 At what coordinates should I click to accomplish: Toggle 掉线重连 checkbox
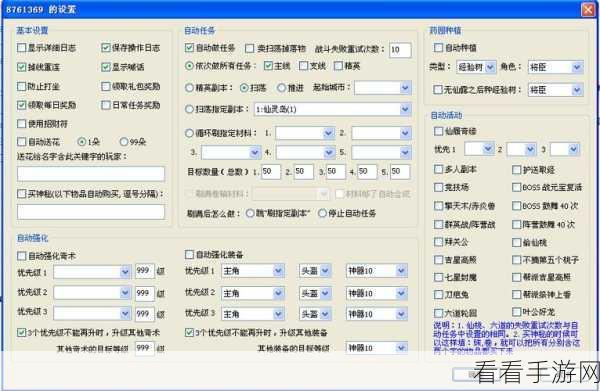[x=22, y=67]
